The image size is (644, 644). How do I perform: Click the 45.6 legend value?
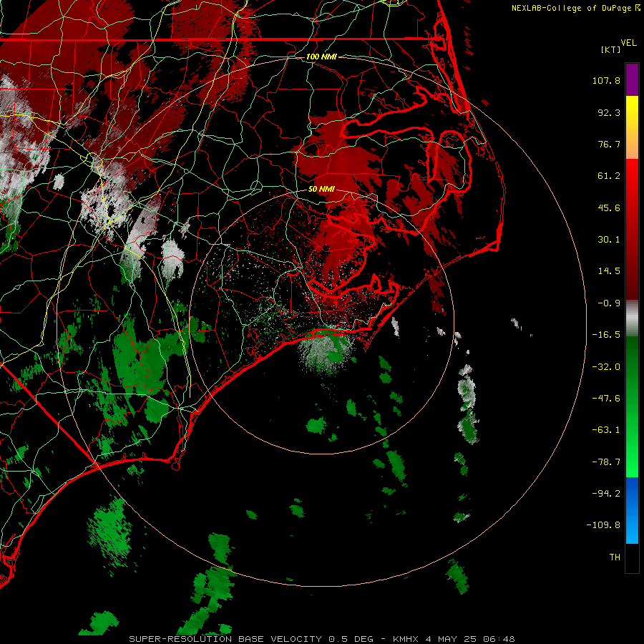(x=609, y=208)
